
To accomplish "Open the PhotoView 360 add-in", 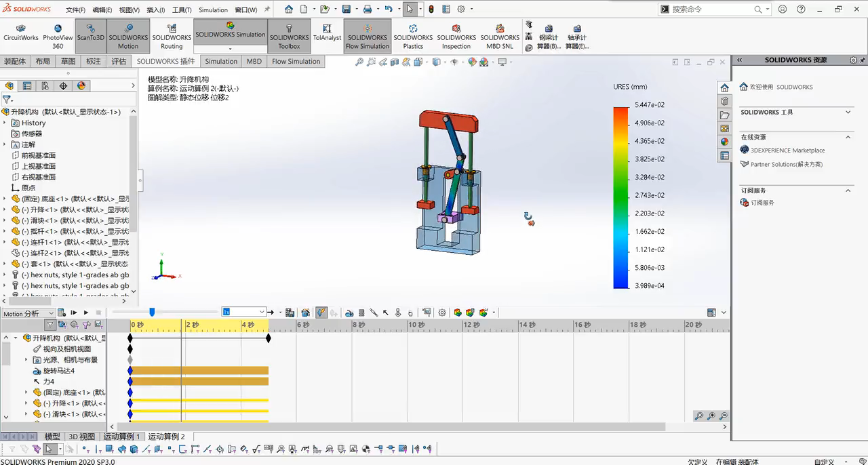I will coord(58,37).
